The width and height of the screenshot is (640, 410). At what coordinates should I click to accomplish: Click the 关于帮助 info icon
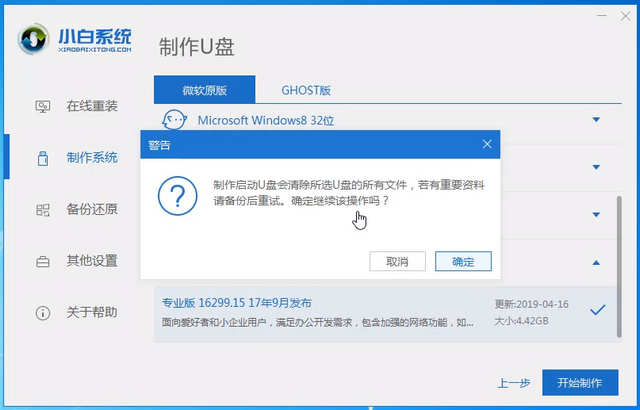(x=43, y=313)
